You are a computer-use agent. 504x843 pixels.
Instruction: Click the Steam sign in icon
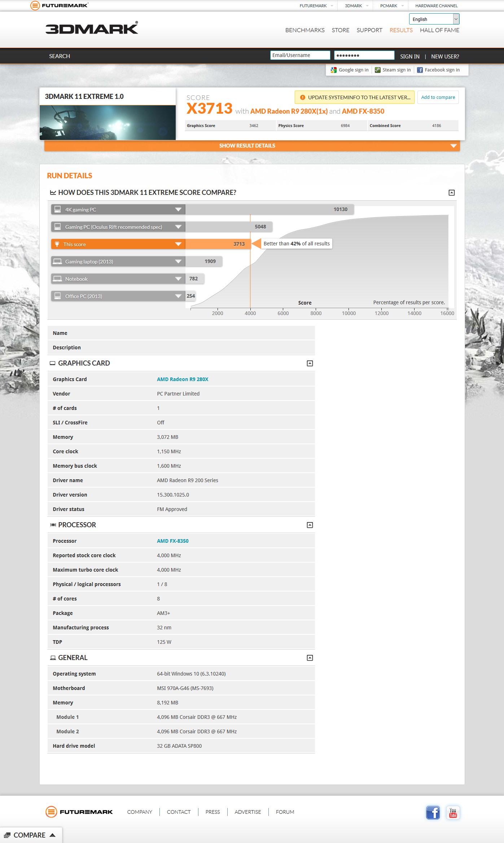point(377,70)
